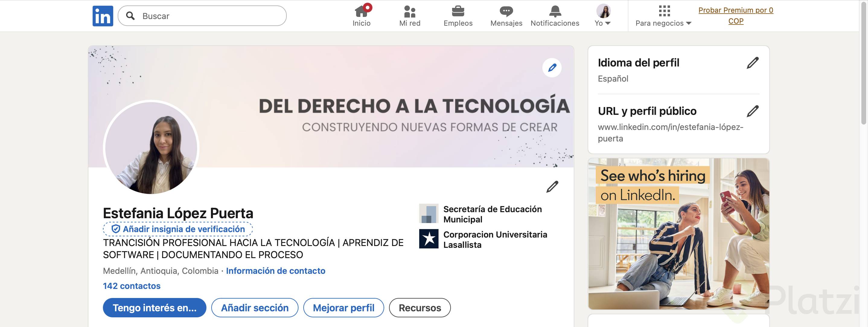Open Información de contacto link

[275, 271]
